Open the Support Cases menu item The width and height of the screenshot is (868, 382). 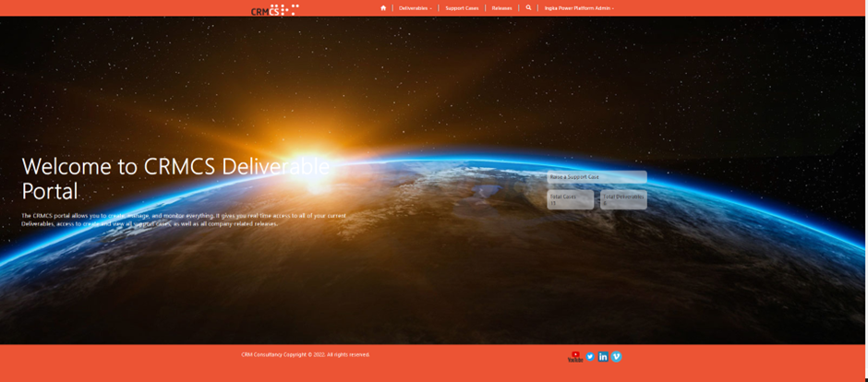(462, 8)
